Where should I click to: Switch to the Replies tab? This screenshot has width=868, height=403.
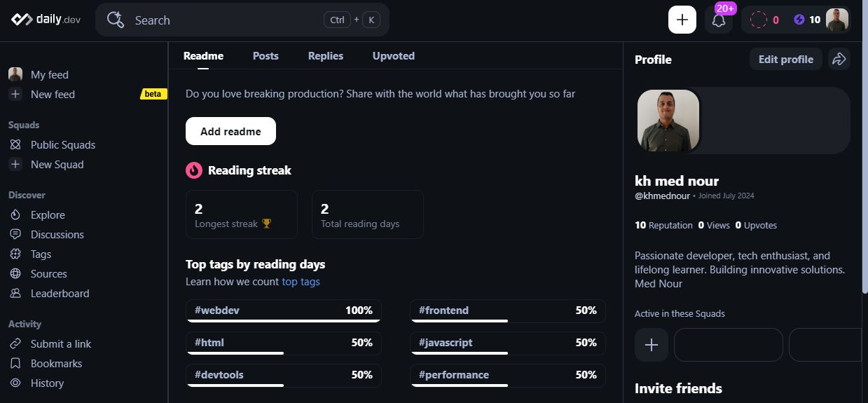[x=326, y=56]
